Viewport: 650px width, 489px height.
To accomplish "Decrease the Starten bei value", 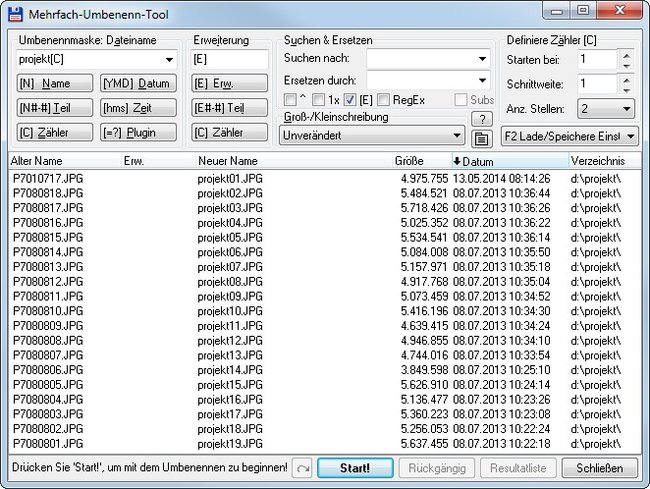I will pos(627,65).
